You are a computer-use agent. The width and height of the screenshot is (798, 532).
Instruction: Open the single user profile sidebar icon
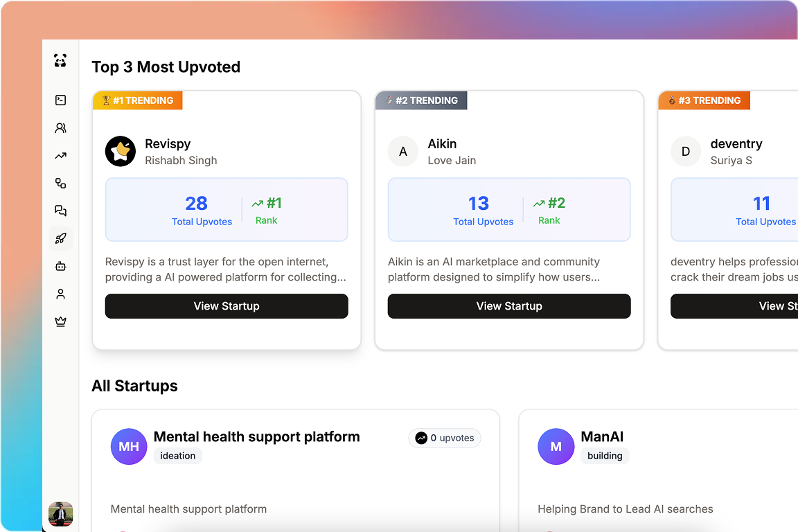click(x=60, y=294)
